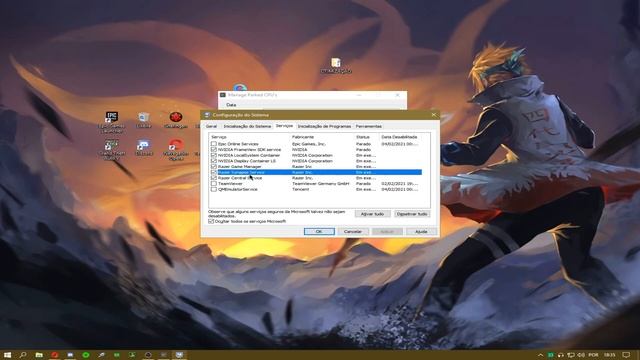Enable the TeamViewer service checkbox
Viewport: 640px width, 360px height.
click(x=213, y=184)
